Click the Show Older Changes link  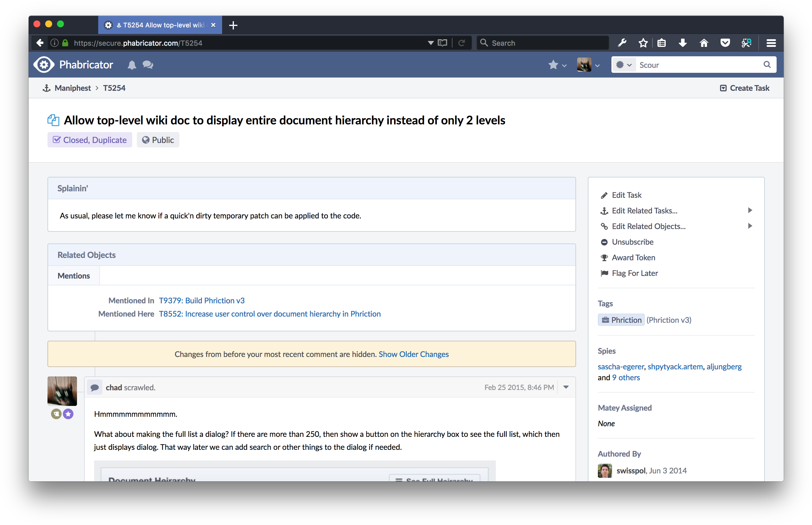pos(413,354)
